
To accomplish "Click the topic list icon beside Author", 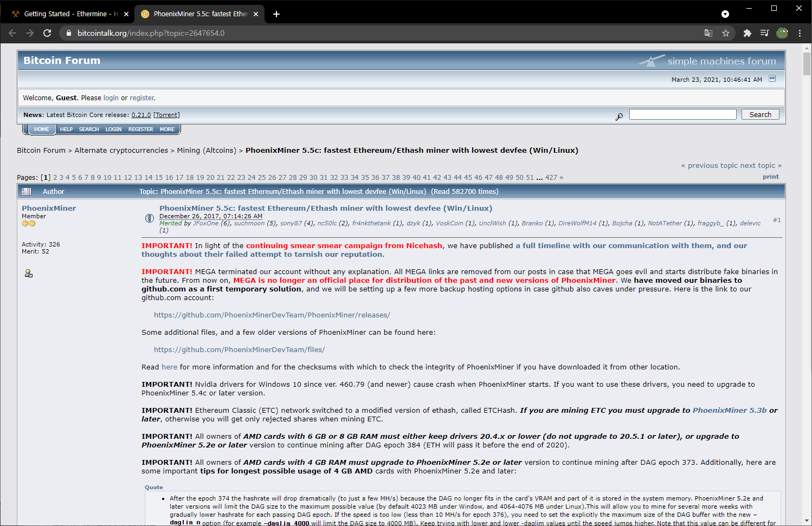I will [26, 191].
